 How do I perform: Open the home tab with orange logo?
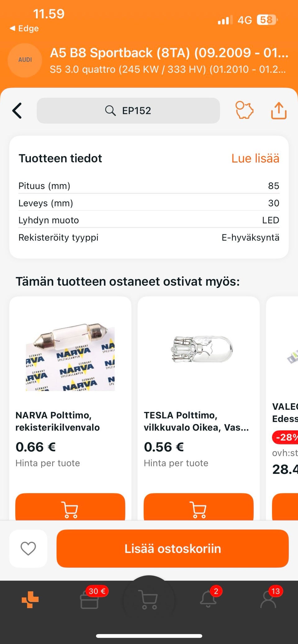click(30, 599)
